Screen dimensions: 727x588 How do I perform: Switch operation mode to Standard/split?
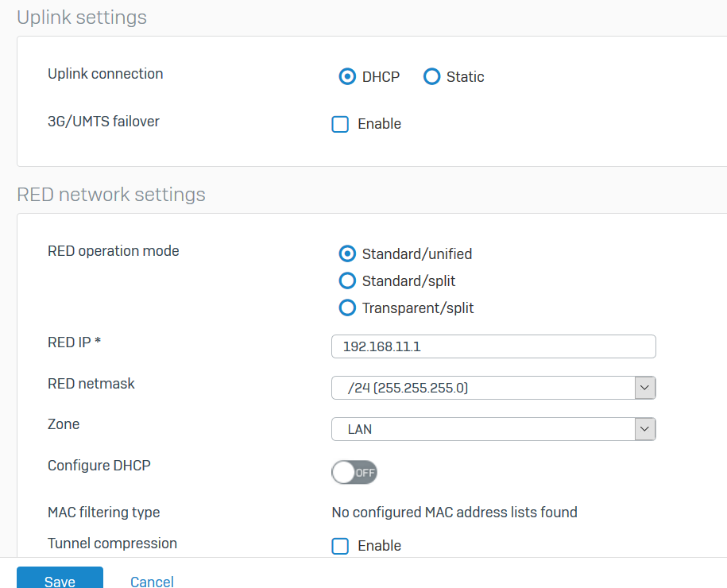(346, 281)
